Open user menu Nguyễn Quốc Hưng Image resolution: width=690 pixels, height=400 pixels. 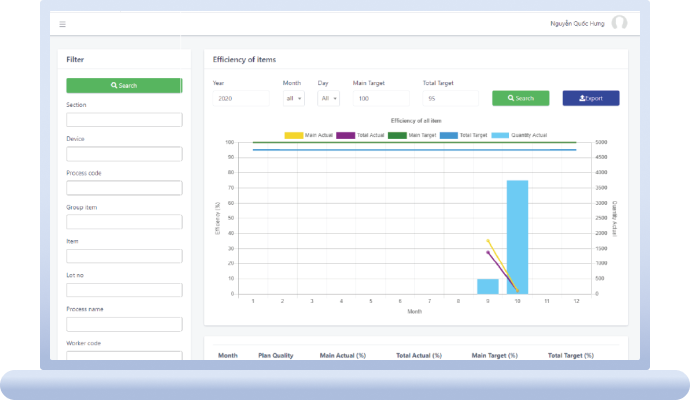pyautogui.click(x=578, y=23)
